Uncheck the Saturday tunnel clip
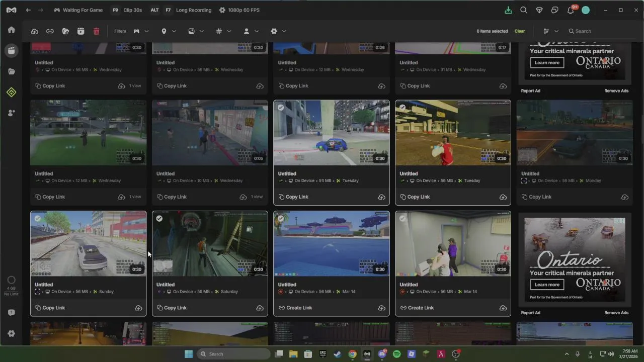The width and height of the screenshot is (644, 362). click(159, 219)
